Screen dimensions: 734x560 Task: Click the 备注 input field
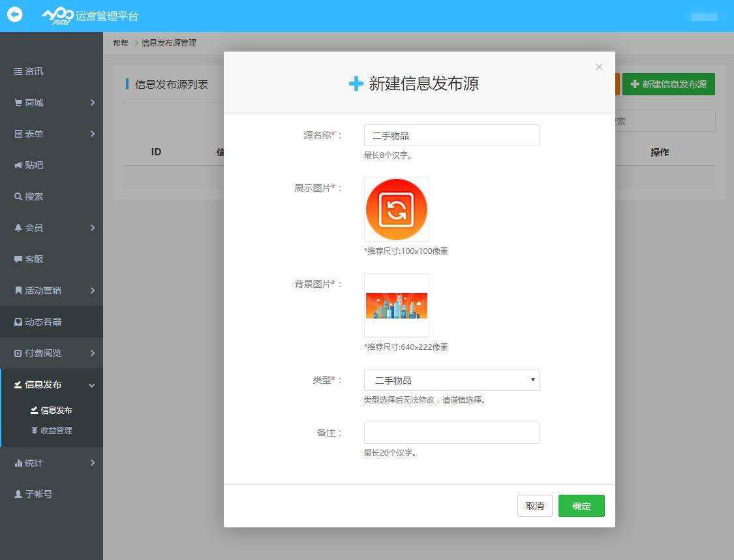[x=451, y=432]
